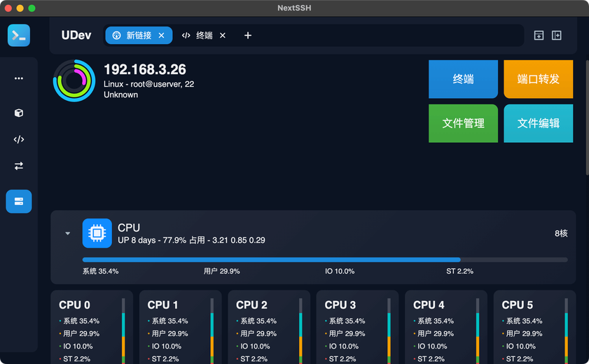Click the CPU usage progress bar
This screenshot has width=589, height=364.
[x=325, y=260]
